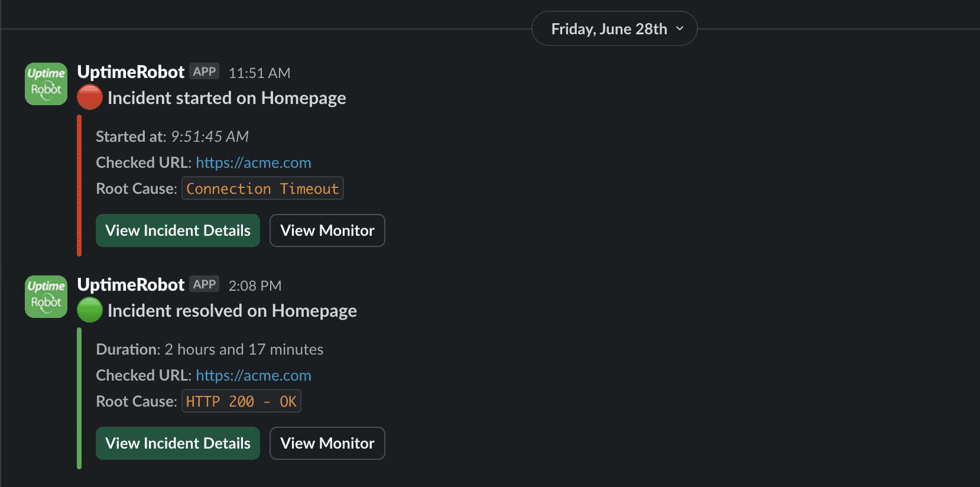
Task: Open View Incident Details on the resolved incident
Action: (x=177, y=443)
